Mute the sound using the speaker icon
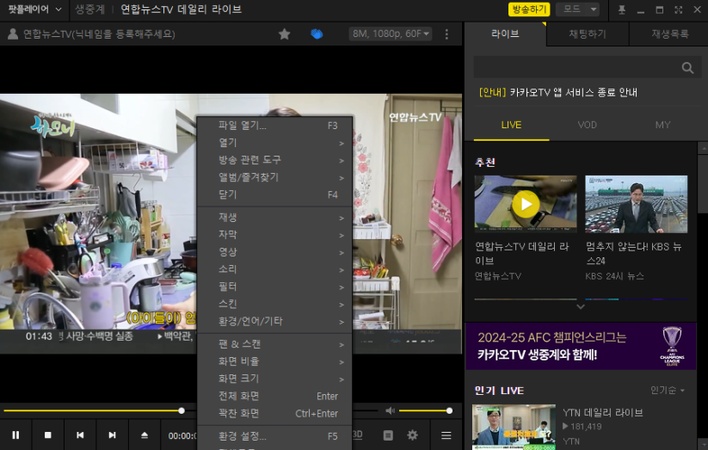This screenshot has height=450, width=708. [390, 410]
